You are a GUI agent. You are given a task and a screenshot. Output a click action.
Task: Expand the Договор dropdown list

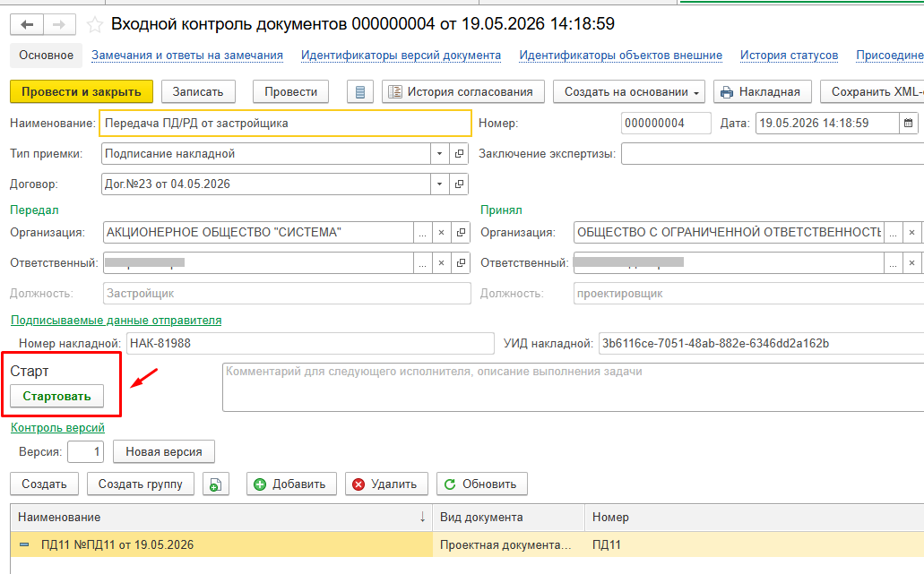[440, 184]
